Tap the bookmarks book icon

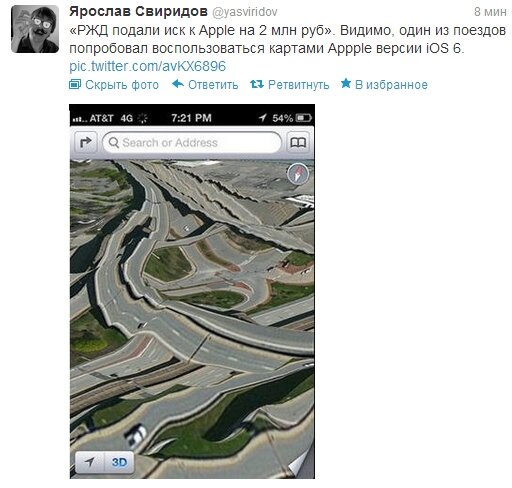click(298, 142)
